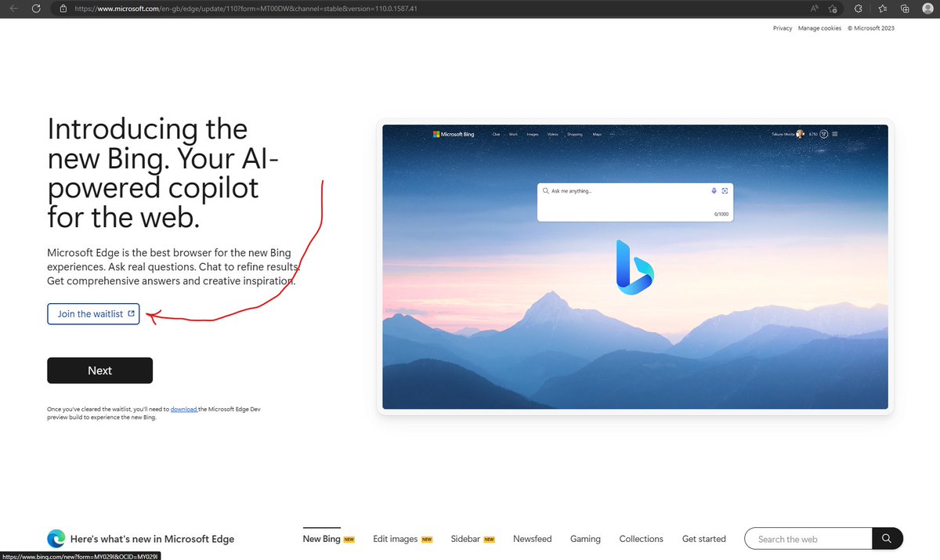Open the Collections panel icon in toolbar
940x560 pixels.
tap(905, 8)
